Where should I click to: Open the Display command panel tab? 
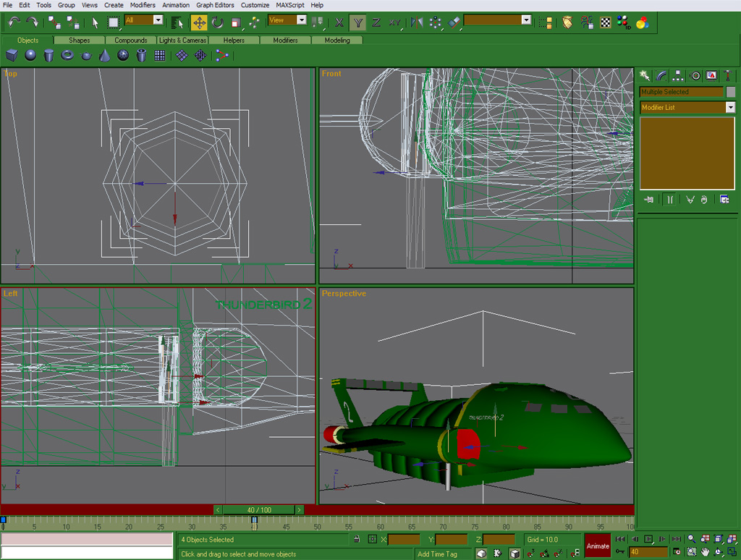[711, 76]
